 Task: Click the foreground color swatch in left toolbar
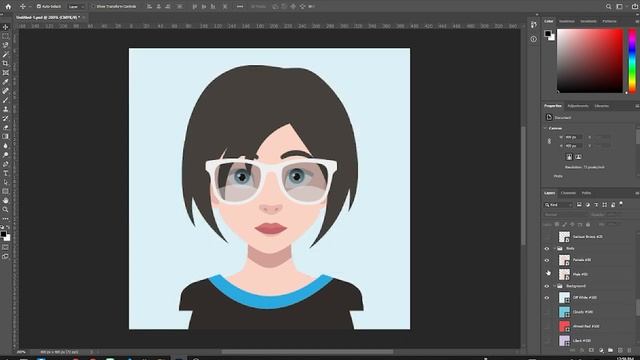coord(4,235)
